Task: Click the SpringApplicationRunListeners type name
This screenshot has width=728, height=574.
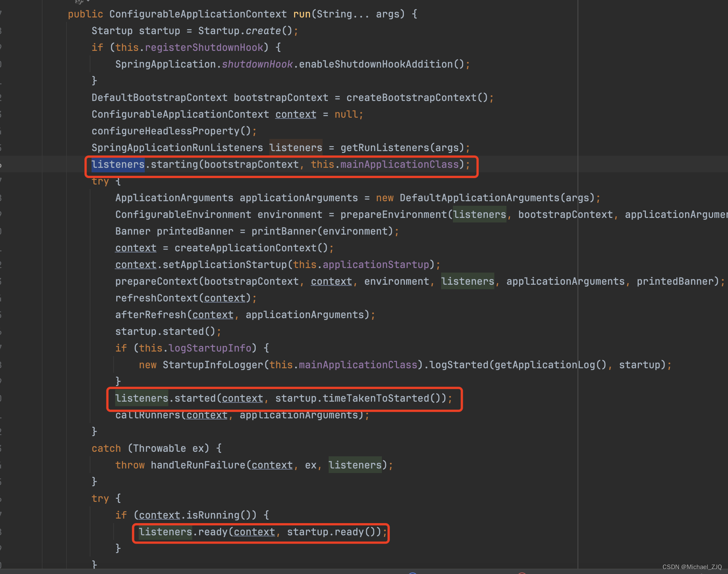Action: tap(177, 148)
